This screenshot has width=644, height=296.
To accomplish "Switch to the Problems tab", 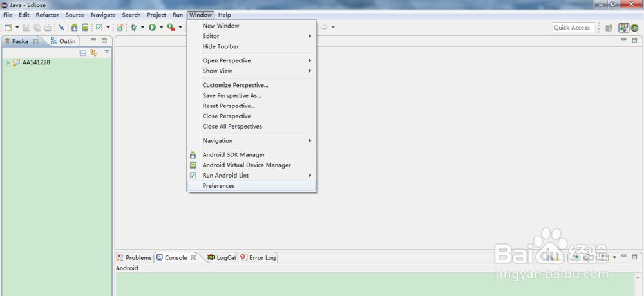I will click(135, 258).
